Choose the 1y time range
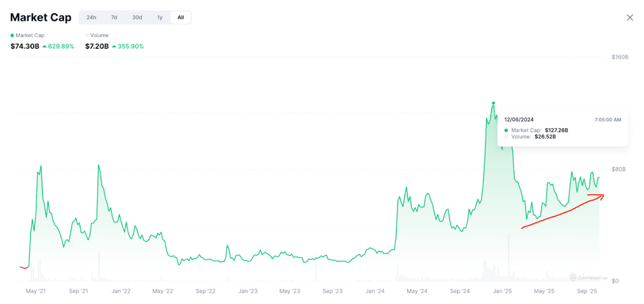 coord(160,18)
